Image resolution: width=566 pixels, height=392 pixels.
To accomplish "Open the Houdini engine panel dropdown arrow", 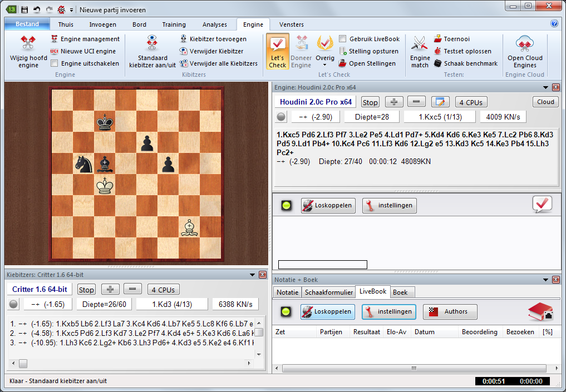I will [x=545, y=87].
